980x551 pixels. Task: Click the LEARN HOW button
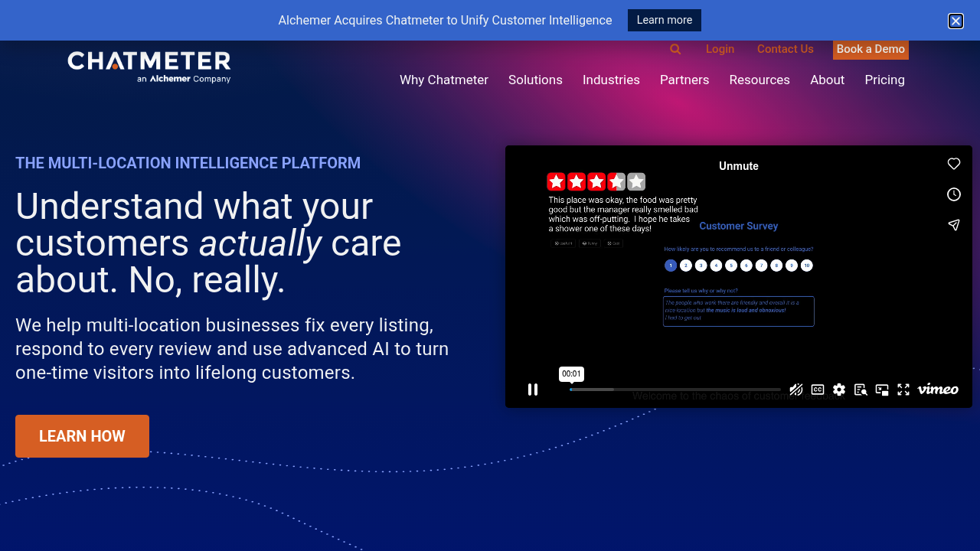[x=82, y=436]
